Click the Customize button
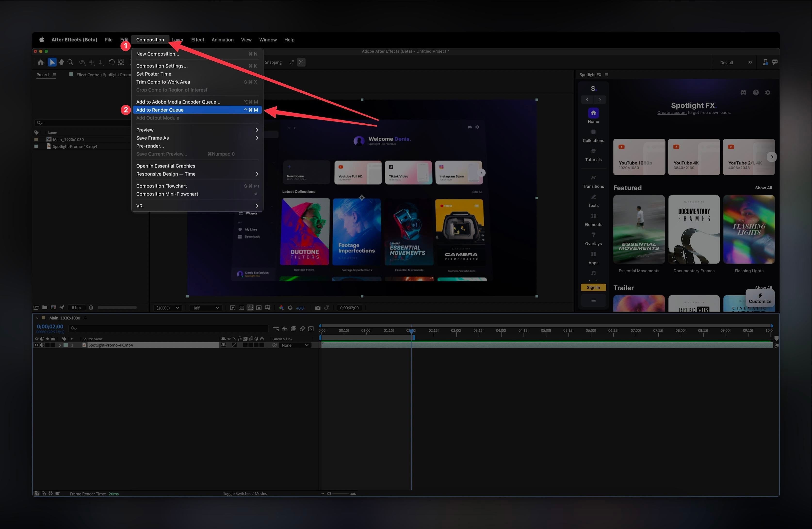Image resolution: width=812 pixels, height=529 pixels. [x=760, y=298]
